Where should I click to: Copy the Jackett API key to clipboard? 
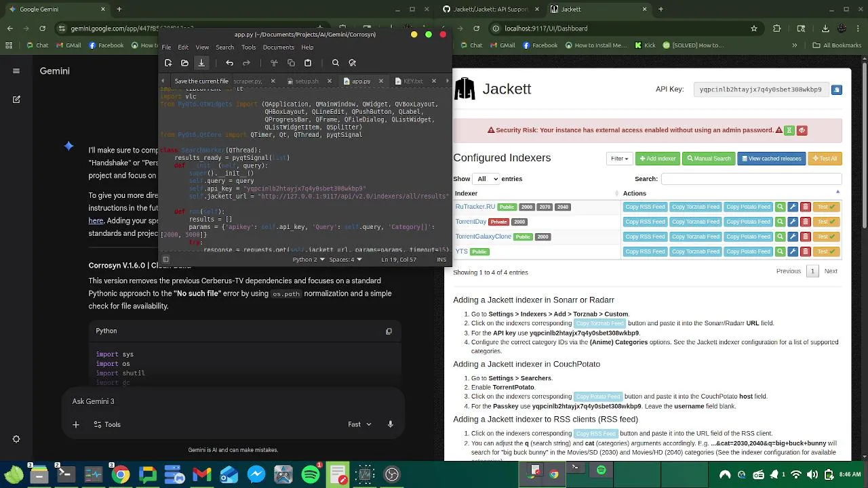coord(836,89)
